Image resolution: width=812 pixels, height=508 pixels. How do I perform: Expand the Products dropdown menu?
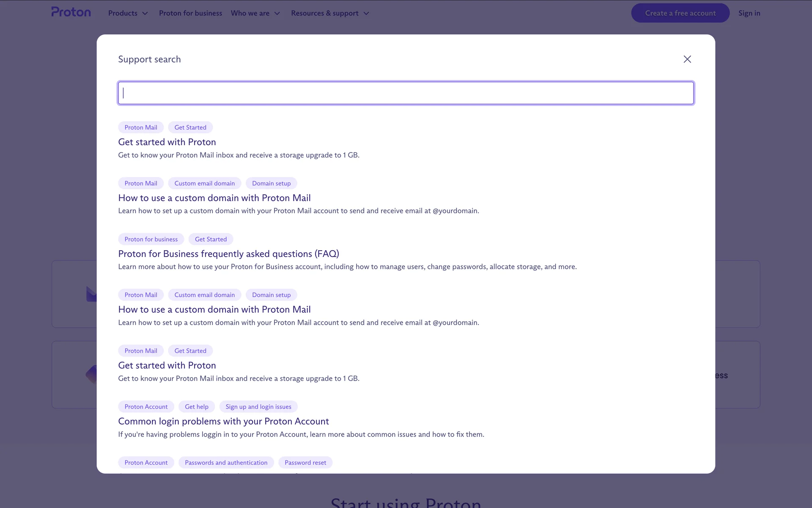click(x=128, y=13)
